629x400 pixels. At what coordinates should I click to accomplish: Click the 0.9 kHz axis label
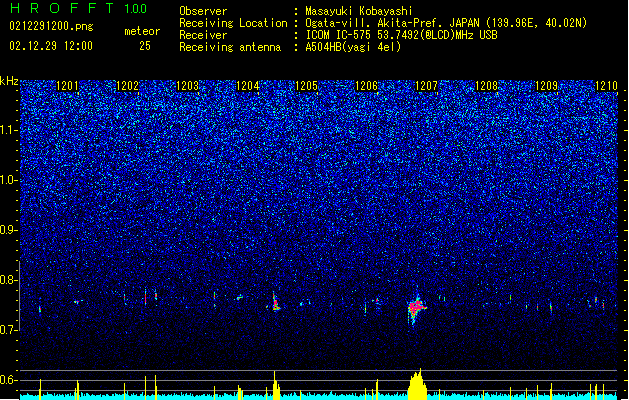coord(9,230)
